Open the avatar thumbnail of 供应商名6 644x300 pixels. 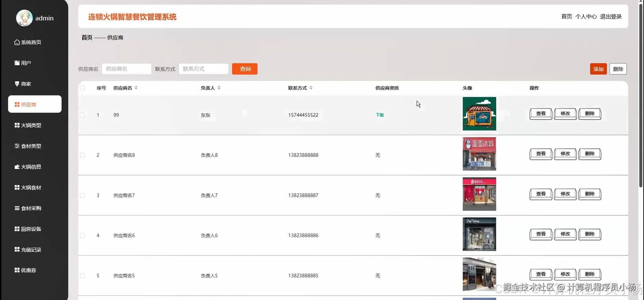coord(479,234)
